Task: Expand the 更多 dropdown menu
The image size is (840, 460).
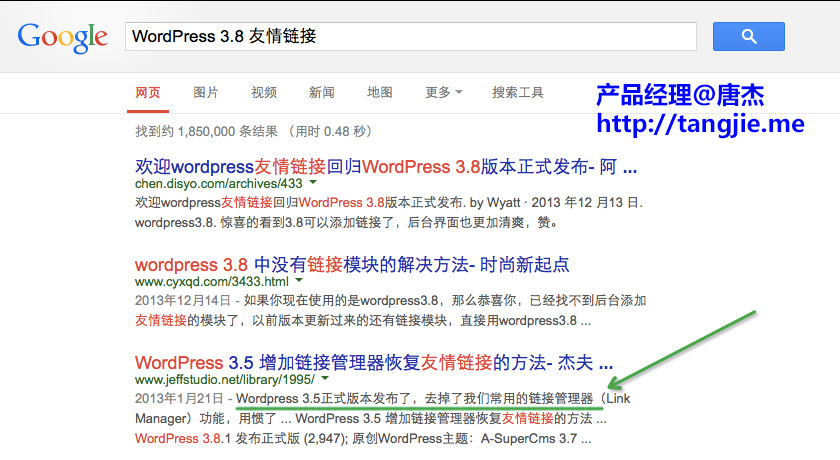Action: (x=444, y=93)
